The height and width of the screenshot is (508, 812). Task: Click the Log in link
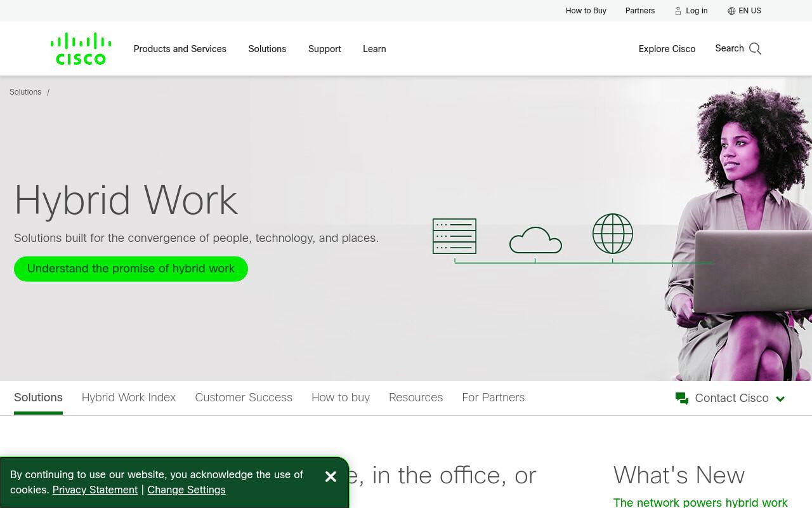[x=697, y=11]
